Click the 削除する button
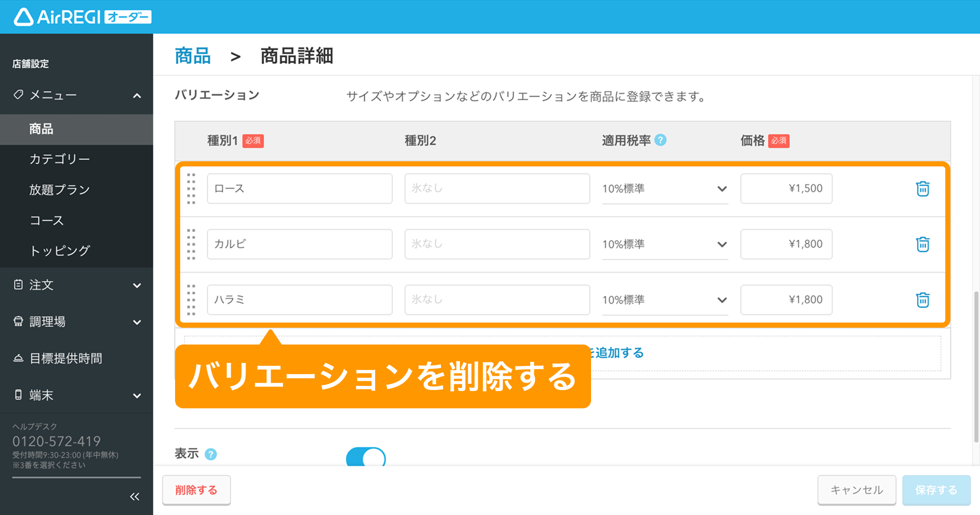The width and height of the screenshot is (980, 515). [x=197, y=490]
